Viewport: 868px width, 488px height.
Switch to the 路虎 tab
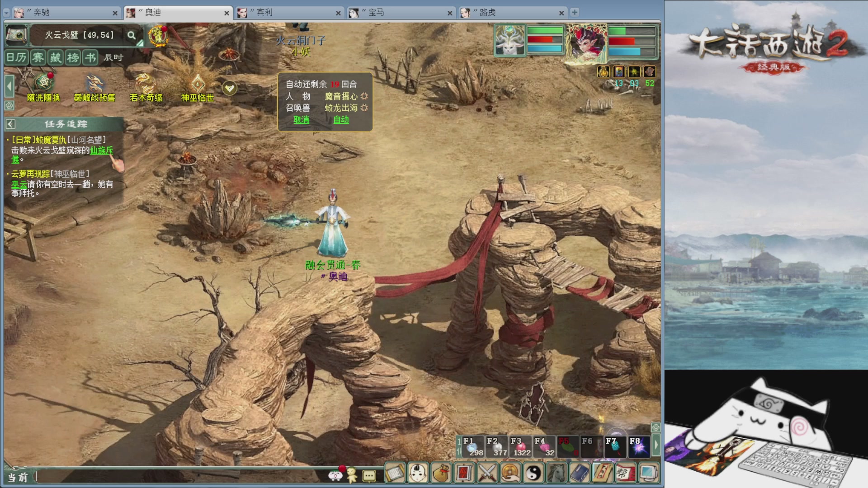(x=512, y=13)
